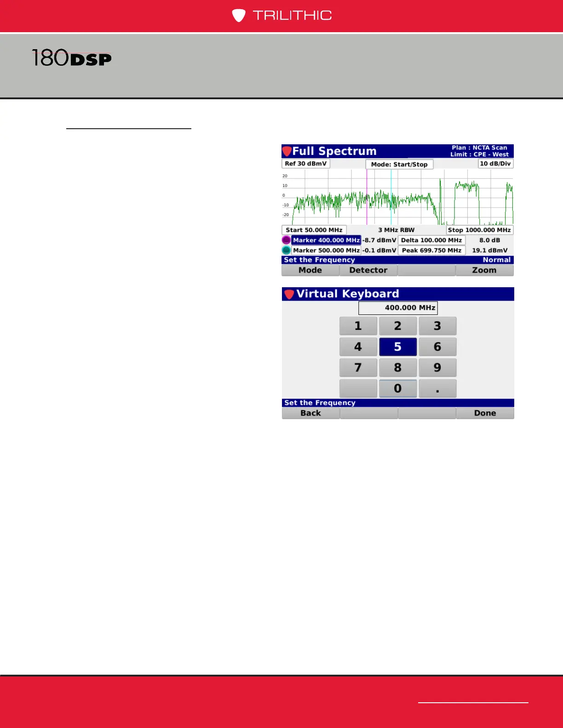Click the magenta marker line on spectrum
The image size is (563, 728).
[x=367, y=197]
